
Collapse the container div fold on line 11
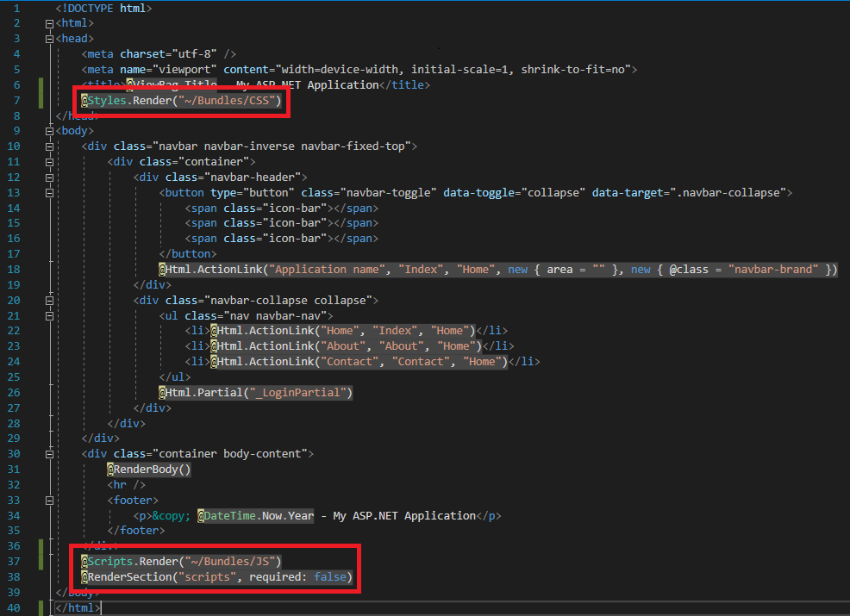[x=49, y=161]
